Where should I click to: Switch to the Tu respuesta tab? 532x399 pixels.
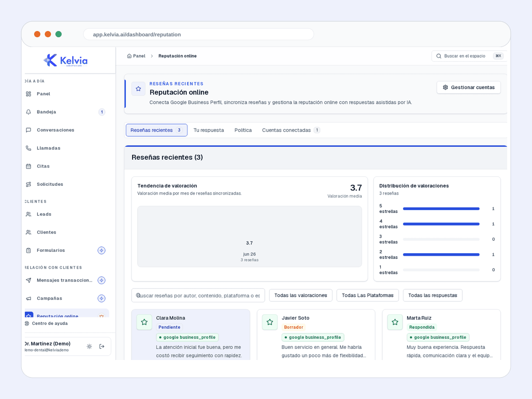coord(208,130)
